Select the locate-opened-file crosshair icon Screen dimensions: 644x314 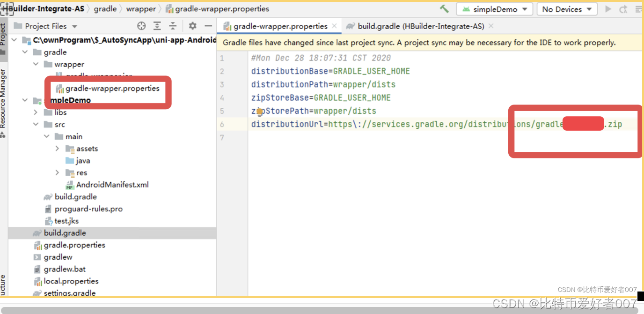click(x=141, y=26)
